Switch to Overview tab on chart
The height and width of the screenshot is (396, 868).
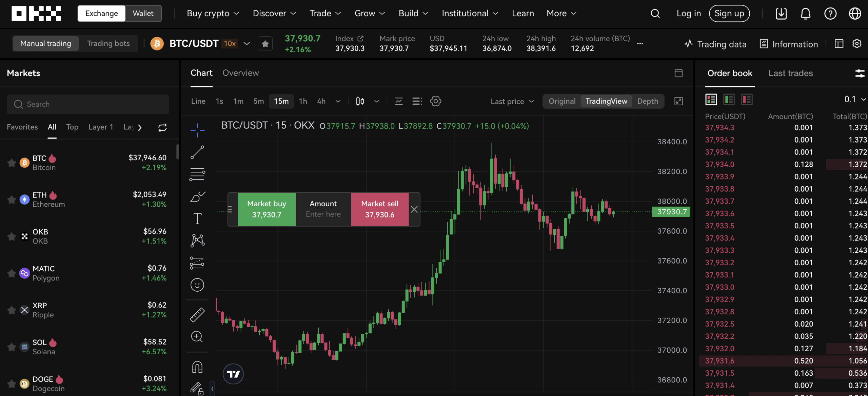tap(241, 73)
